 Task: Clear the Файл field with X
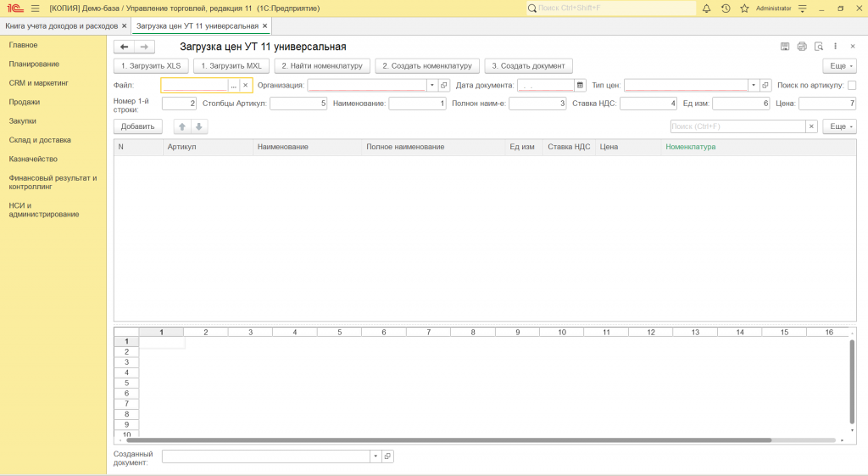(246, 86)
